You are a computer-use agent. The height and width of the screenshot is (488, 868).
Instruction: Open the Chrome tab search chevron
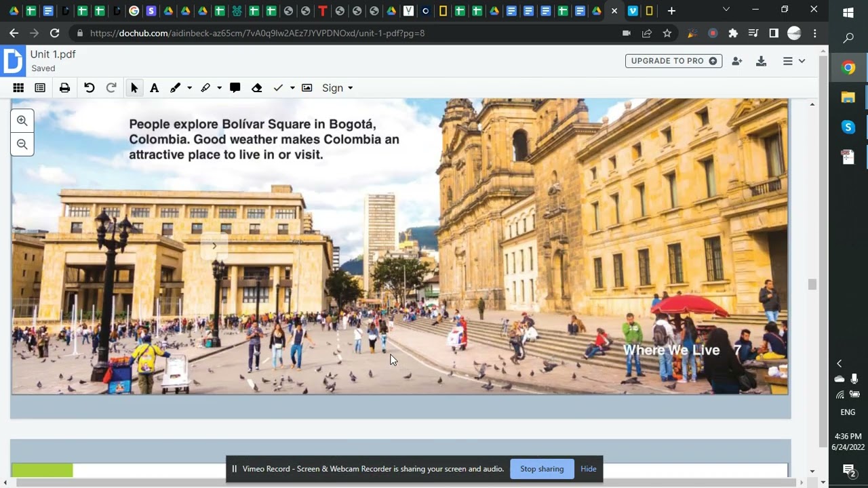click(x=726, y=10)
